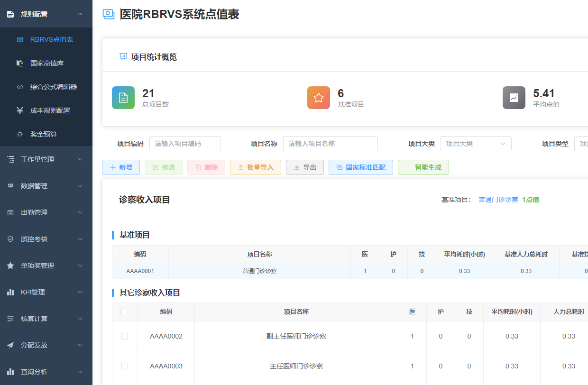Check the row for AAAA0003 主任医师门诊诊察
The image size is (588, 385).
pyautogui.click(x=125, y=366)
